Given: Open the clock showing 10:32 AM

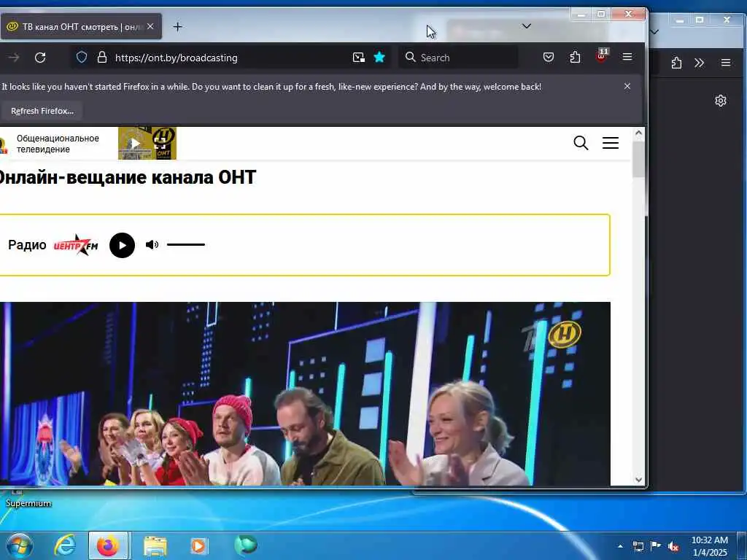Looking at the screenshot, I should pyautogui.click(x=709, y=546).
